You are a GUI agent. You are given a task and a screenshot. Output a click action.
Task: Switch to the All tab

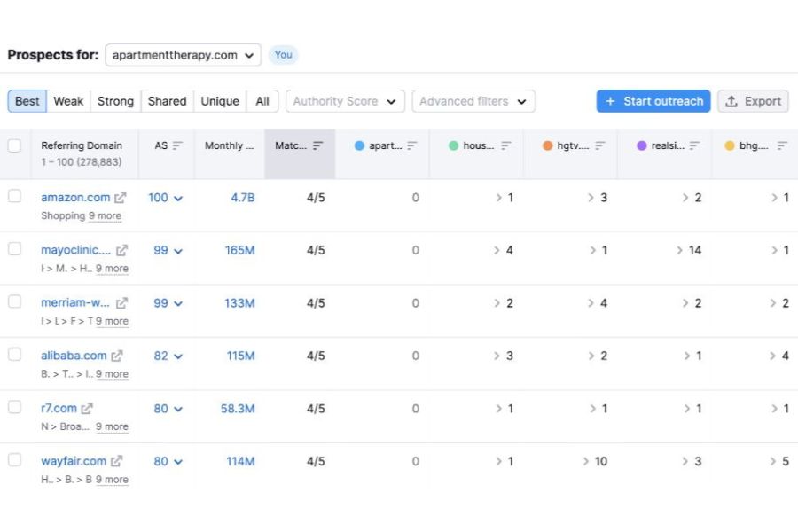[x=262, y=101]
